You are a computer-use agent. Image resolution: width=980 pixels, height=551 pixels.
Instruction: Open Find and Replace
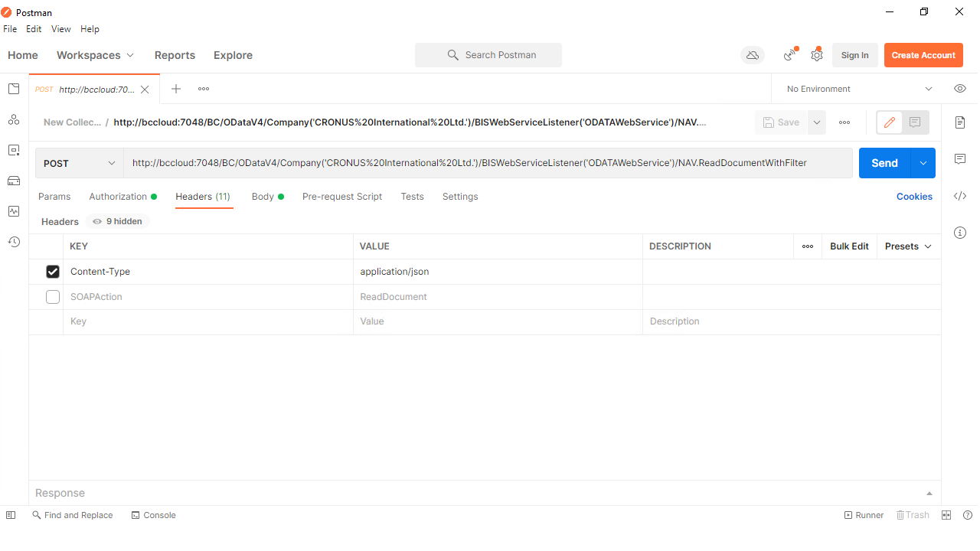coord(72,515)
